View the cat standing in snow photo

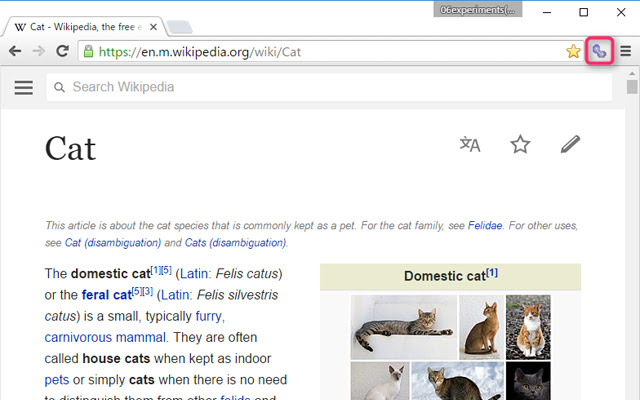458,381
